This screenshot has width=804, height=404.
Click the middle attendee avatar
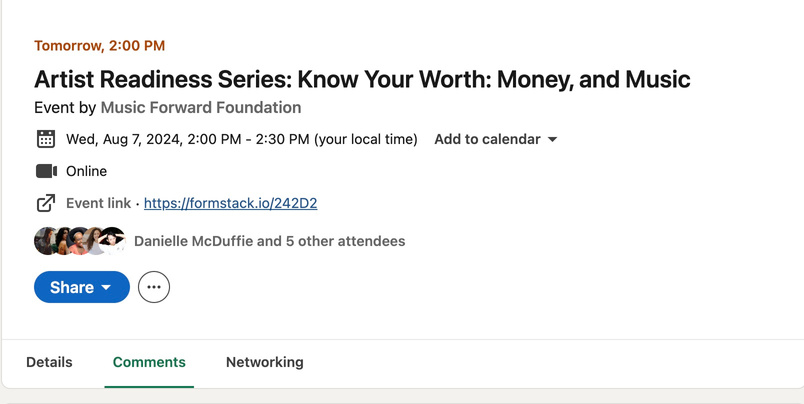pyautogui.click(x=78, y=241)
